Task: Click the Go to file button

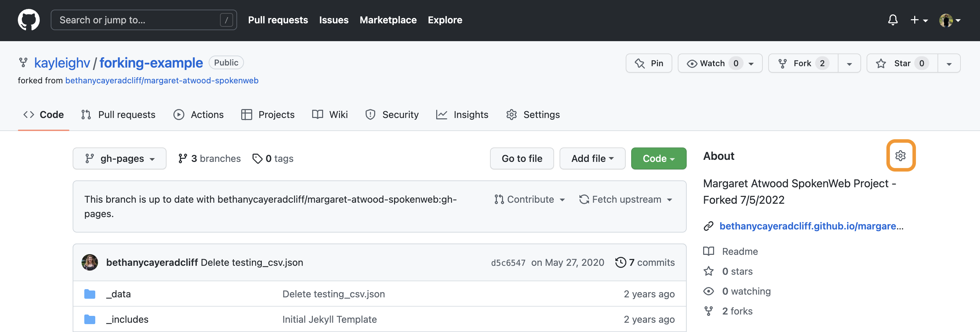Action: (522, 158)
